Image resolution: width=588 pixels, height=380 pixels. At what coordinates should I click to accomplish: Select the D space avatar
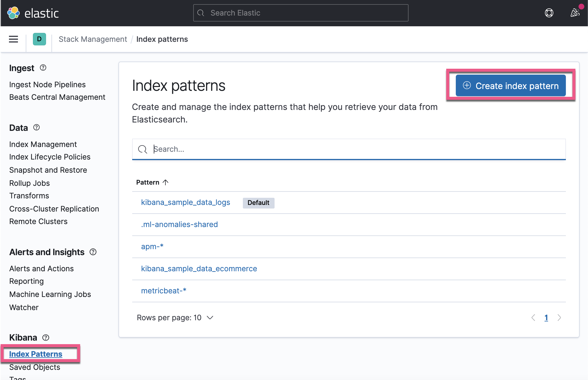click(x=39, y=39)
